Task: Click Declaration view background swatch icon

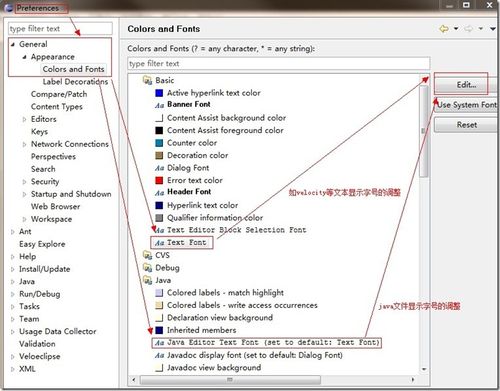Action: (x=159, y=318)
